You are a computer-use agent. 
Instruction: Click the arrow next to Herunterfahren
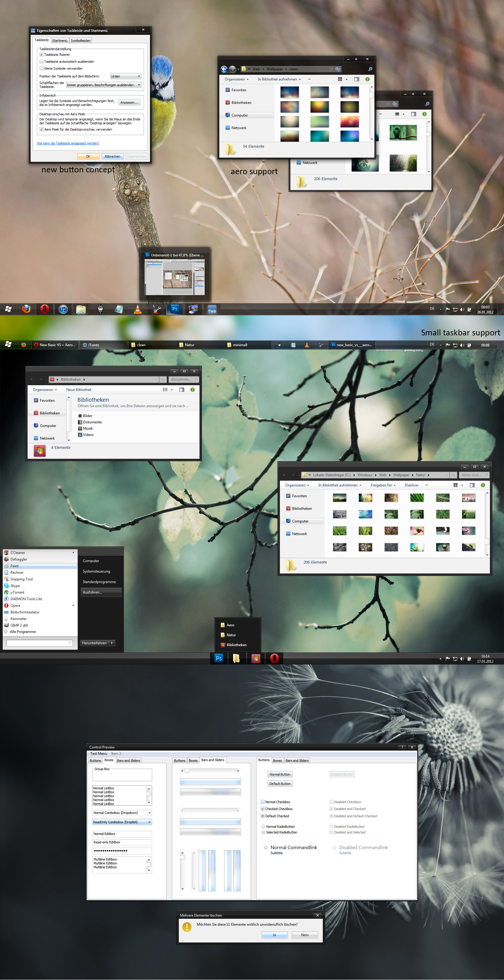(x=112, y=643)
